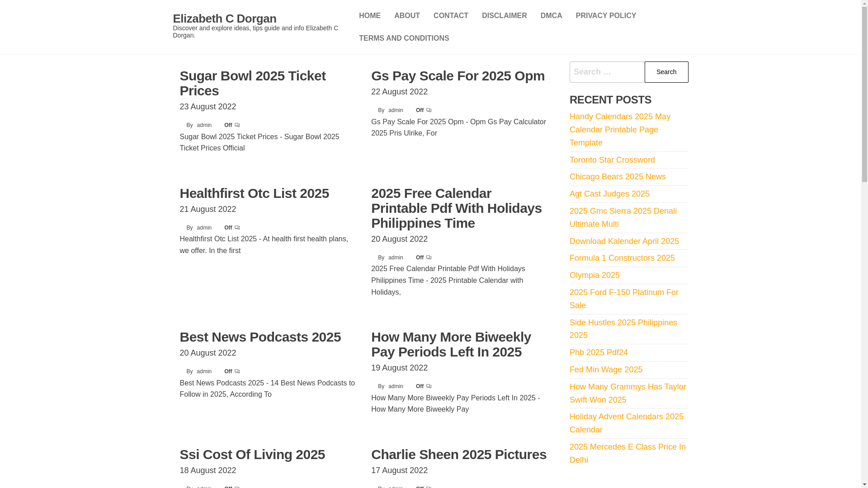
Task: Open the ABOUT menu item
Action: click(x=407, y=16)
